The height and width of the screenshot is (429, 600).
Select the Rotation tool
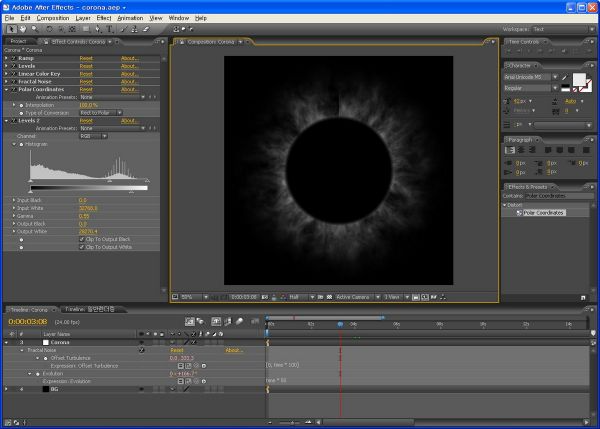pyautogui.click(x=49, y=29)
